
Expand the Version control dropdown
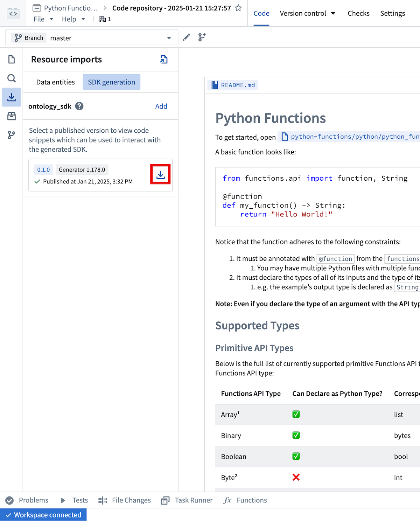click(x=308, y=13)
